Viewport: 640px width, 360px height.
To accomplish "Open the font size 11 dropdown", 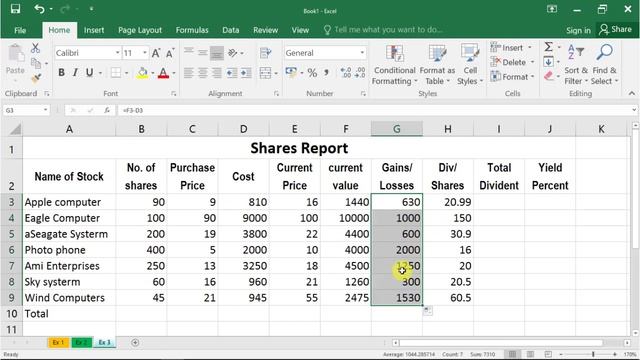I will (144, 53).
